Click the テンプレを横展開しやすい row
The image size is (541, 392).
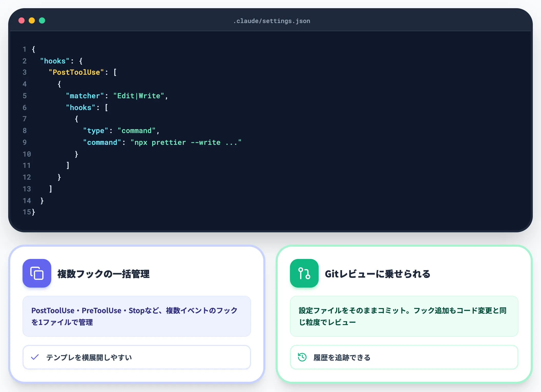(137, 357)
